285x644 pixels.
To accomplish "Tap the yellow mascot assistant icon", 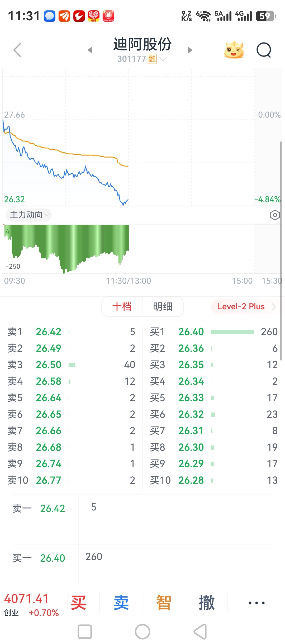I will 234,50.
